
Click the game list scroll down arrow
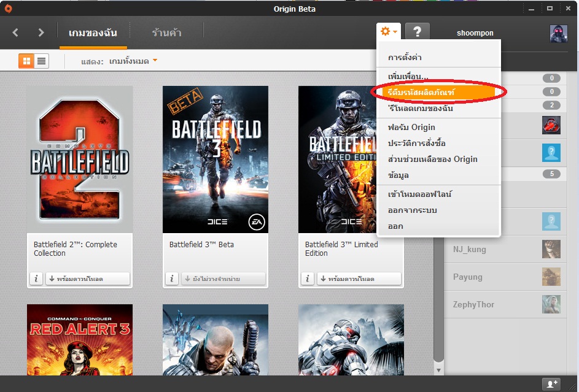click(438, 371)
